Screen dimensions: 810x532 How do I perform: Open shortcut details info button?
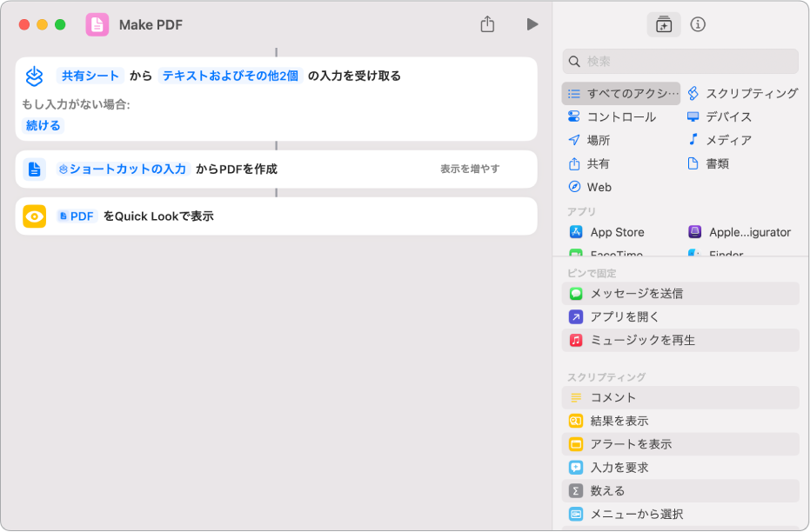[x=698, y=24]
